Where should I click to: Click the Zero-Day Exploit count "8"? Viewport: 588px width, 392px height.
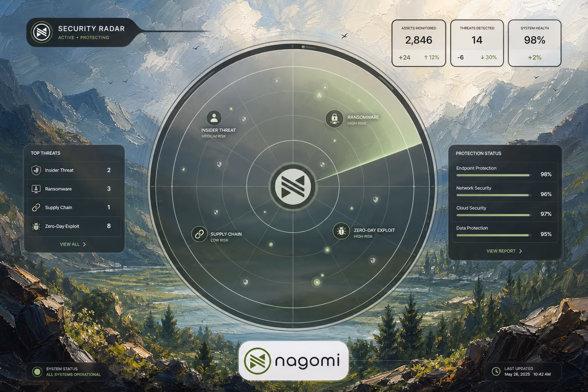(x=109, y=226)
